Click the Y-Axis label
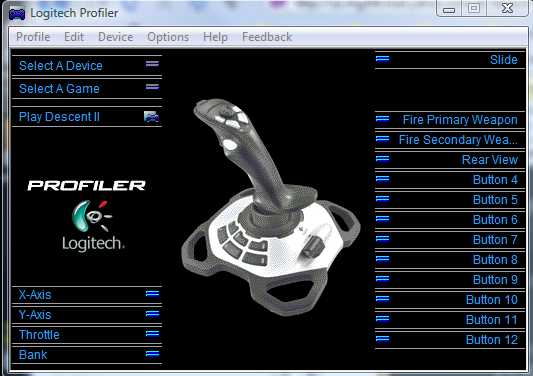Viewport: 533px width, 376px height. [35, 314]
